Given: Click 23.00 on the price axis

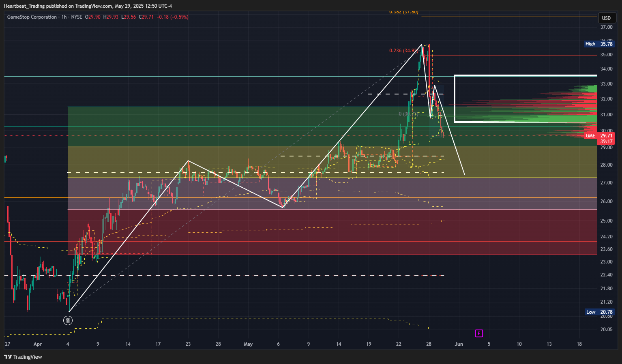Looking at the screenshot, I should coord(606,262).
